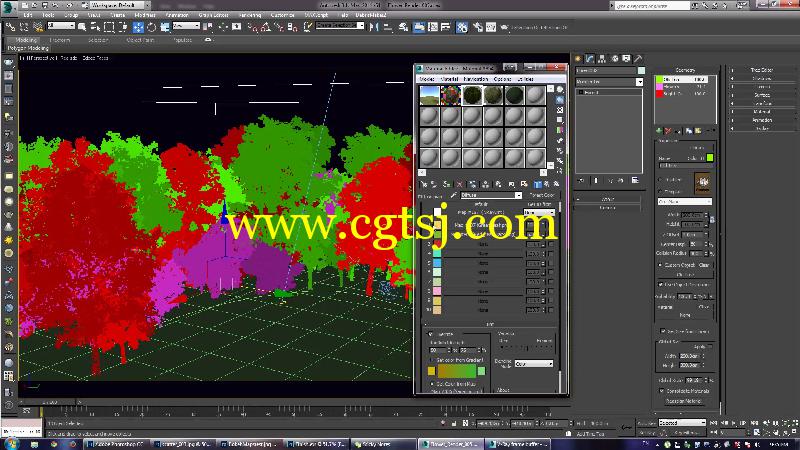This screenshot has height=450, width=800.
Task: Open the Utilities panel hammer icon
Action: pos(638,59)
